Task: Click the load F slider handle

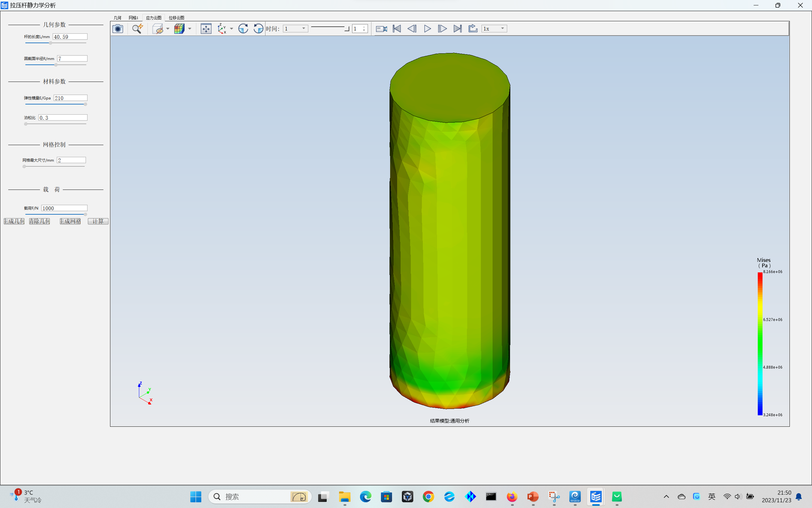Action: coord(85,214)
